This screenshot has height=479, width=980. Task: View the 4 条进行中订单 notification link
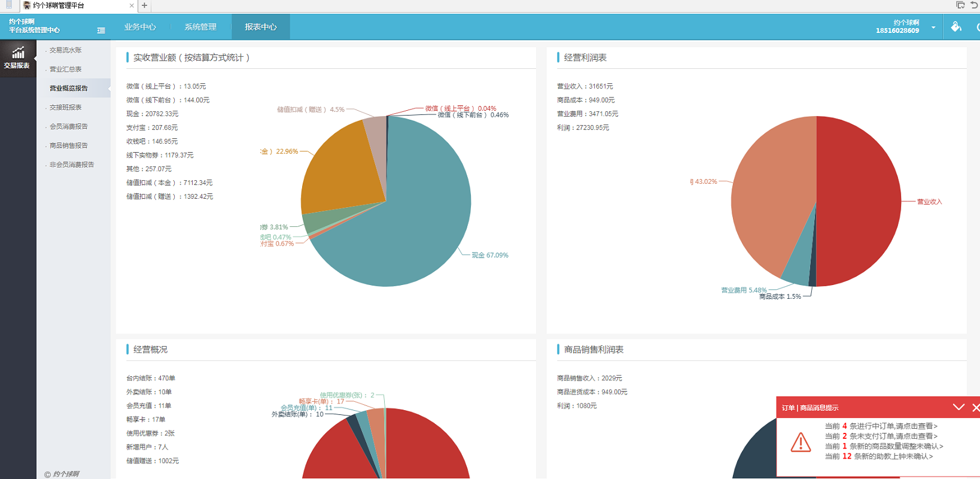(881, 426)
